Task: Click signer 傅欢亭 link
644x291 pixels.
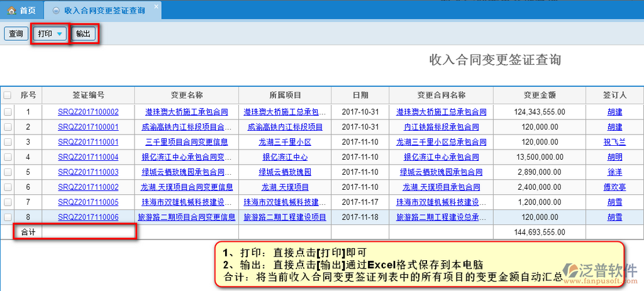Action: (x=614, y=187)
